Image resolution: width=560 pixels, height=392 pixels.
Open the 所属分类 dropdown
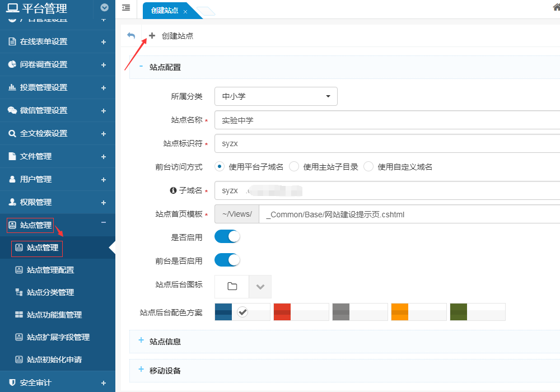coord(276,96)
